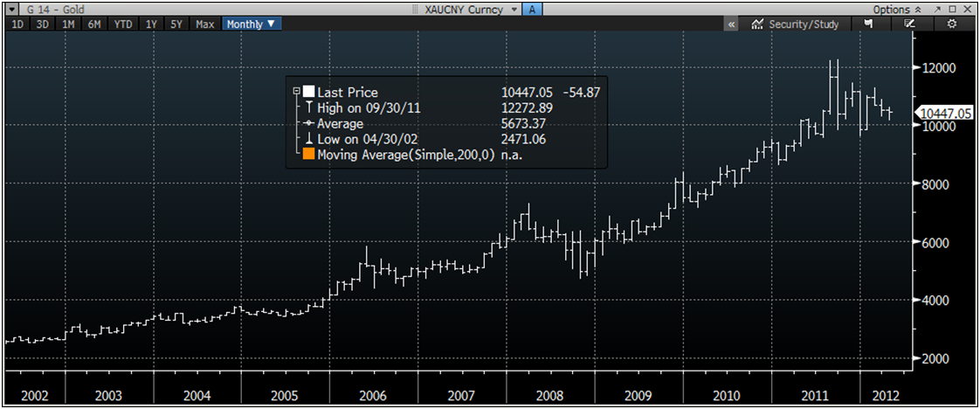980x409 pixels.
Task: Open the chart settings gear icon
Action: coord(952,24)
